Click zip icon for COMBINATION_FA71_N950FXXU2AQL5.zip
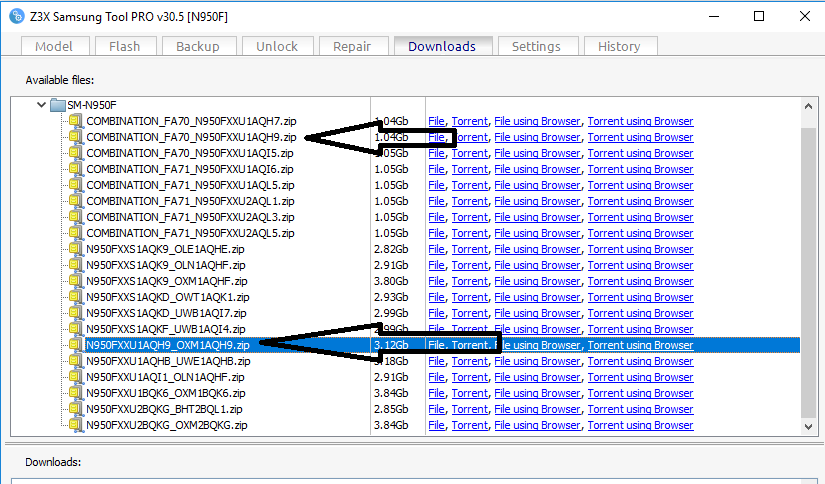This screenshot has width=825, height=484. (x=76, y=234)
